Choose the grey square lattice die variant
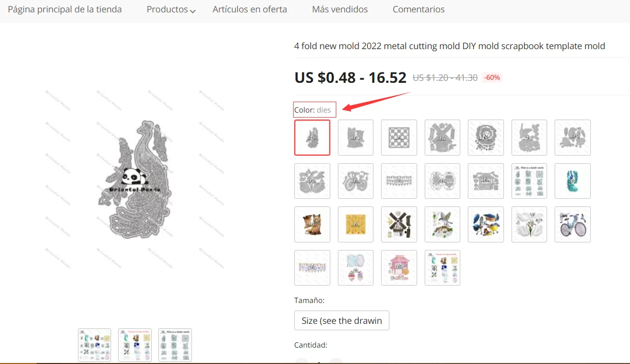Viewport: 630px width, 364px height. 399,137
